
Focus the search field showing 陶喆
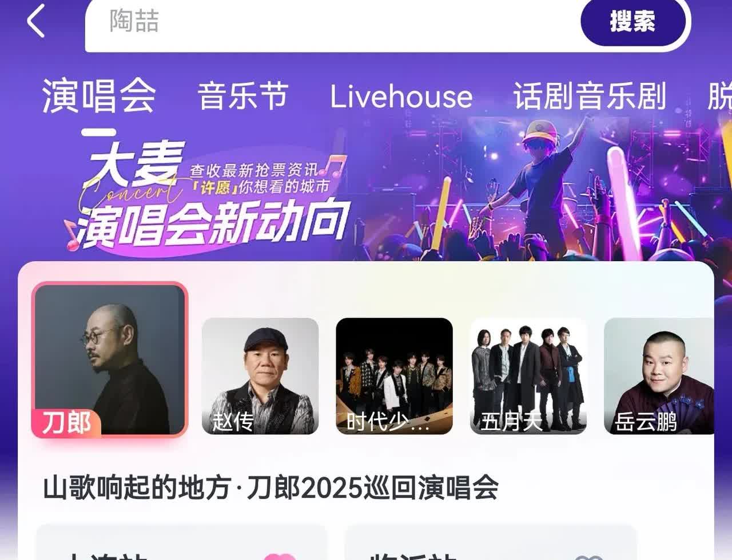tap(332, 23)
